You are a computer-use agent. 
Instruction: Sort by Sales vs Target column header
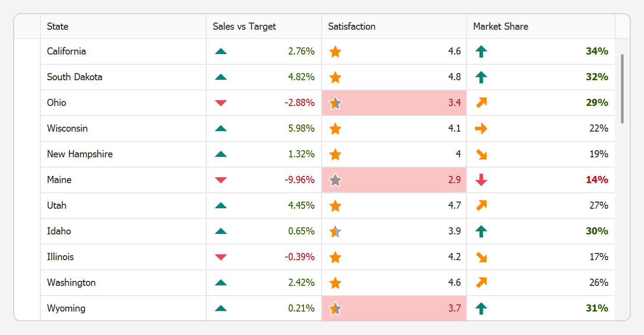pos(263,27)
